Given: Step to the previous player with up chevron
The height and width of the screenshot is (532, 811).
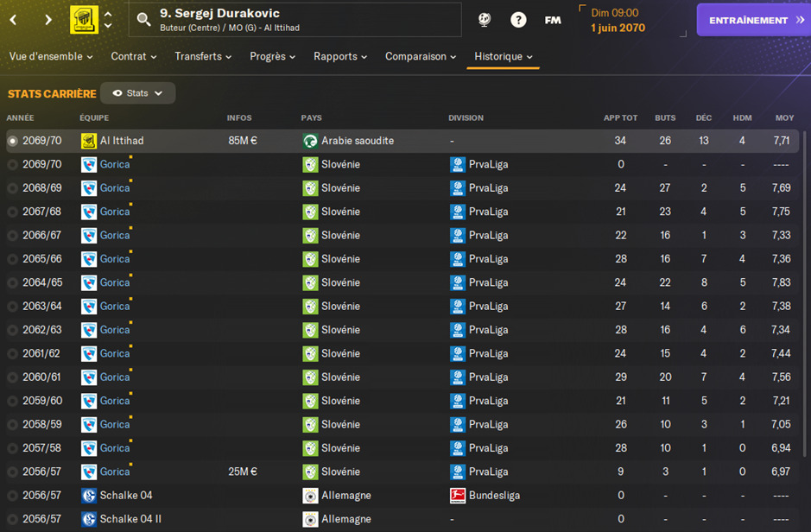Looking at the screenshot, I should point(108,14).
